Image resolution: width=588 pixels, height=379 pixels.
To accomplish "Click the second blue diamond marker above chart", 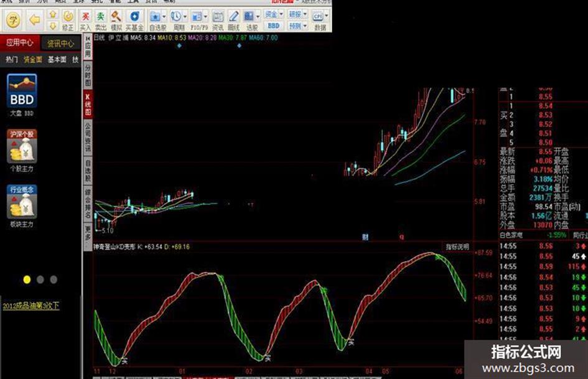I will pyautogui.click(x=240, y=46).
